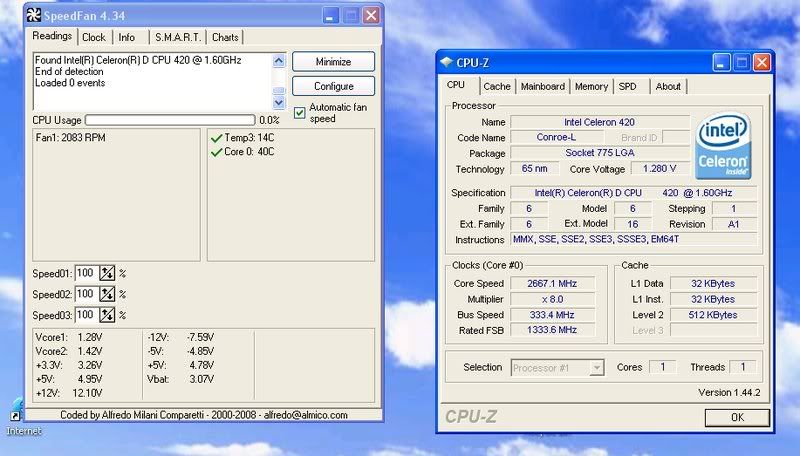800x456 pixels.
Task: Open the Charts tab in SpeedFan
Action: [225, 37]
